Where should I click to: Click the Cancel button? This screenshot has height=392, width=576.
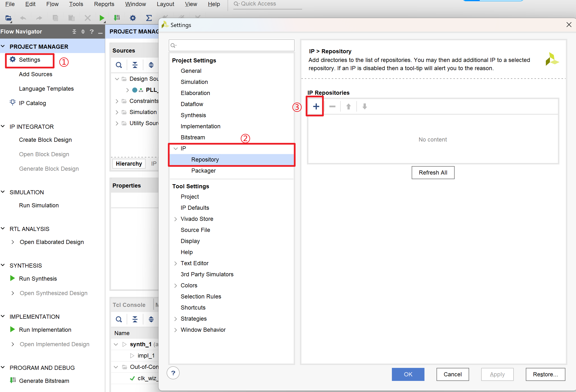(x=453, y=374)
